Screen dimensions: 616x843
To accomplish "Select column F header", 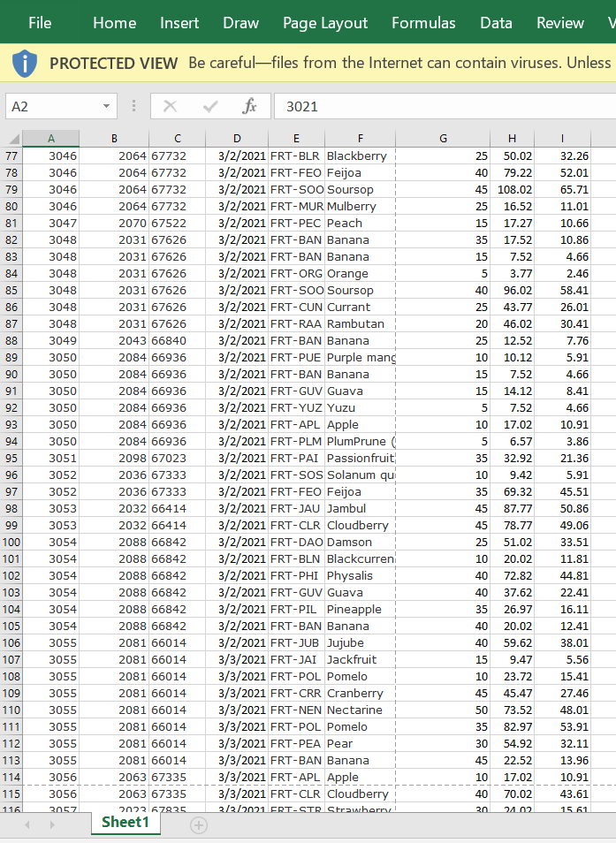I will tap(360, 139).
